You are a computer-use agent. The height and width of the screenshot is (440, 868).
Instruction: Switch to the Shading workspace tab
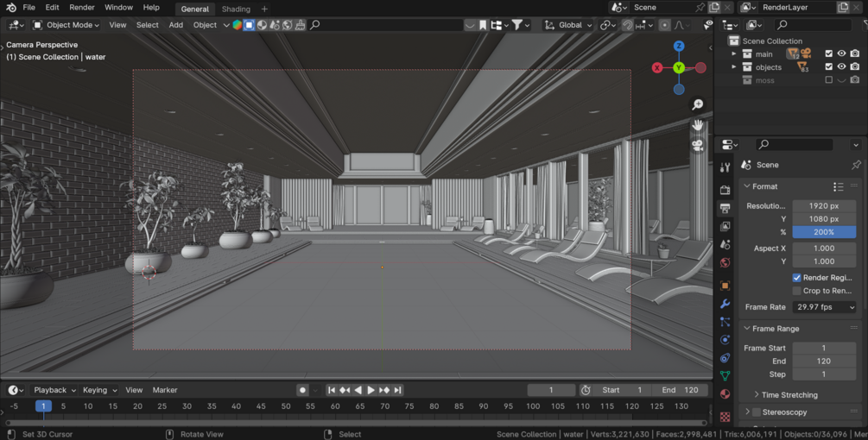click(x=236, y=9)
